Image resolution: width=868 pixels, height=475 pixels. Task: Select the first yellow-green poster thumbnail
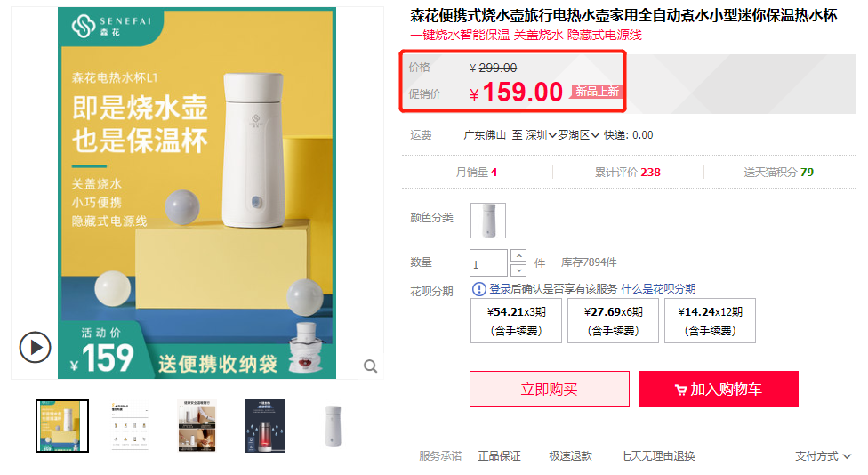point(62,426)
